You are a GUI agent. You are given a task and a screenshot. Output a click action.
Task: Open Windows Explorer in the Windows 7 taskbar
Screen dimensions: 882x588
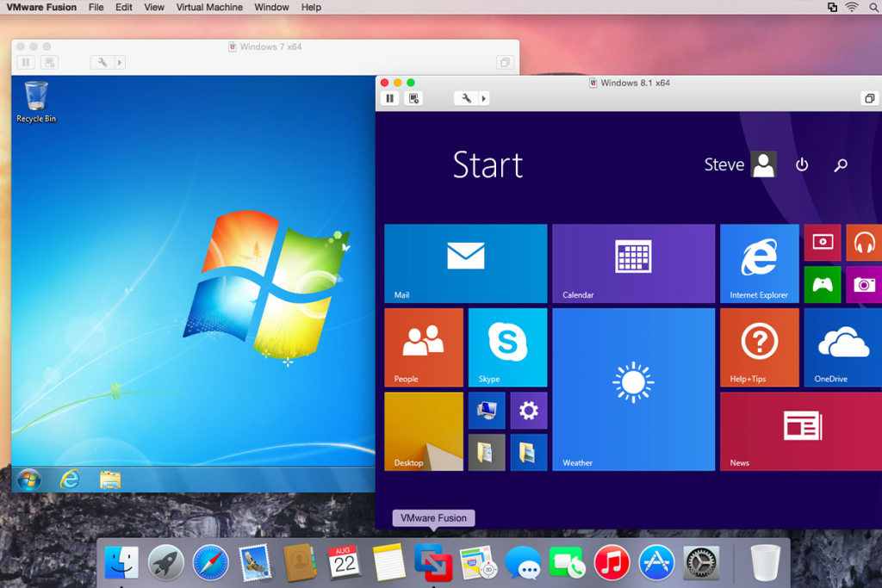tap(110, 480)
